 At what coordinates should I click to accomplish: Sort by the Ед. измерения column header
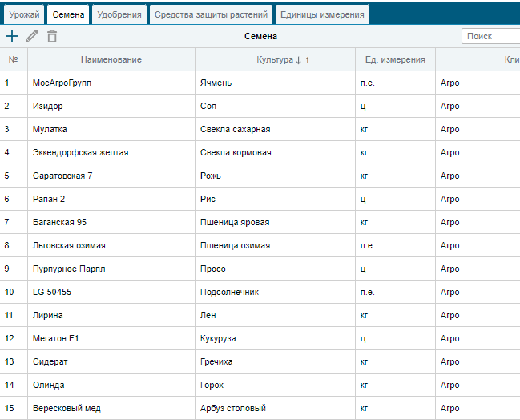coord(395,59)
